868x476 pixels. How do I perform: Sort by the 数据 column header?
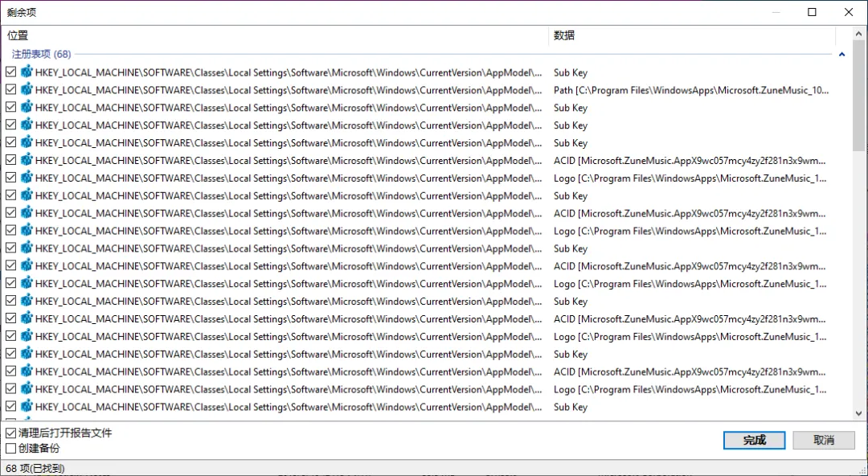click(691, 35)
